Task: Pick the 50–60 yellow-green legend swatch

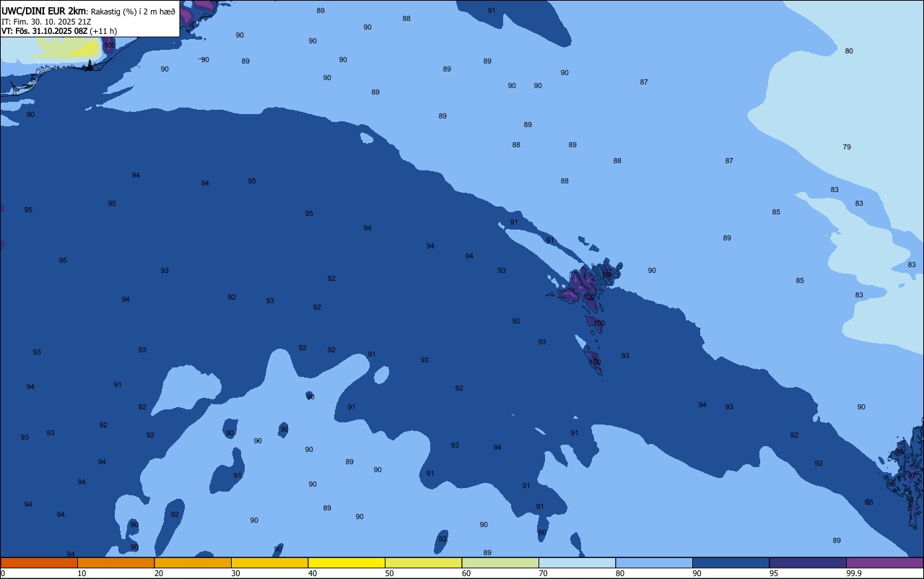Action: 423,562
